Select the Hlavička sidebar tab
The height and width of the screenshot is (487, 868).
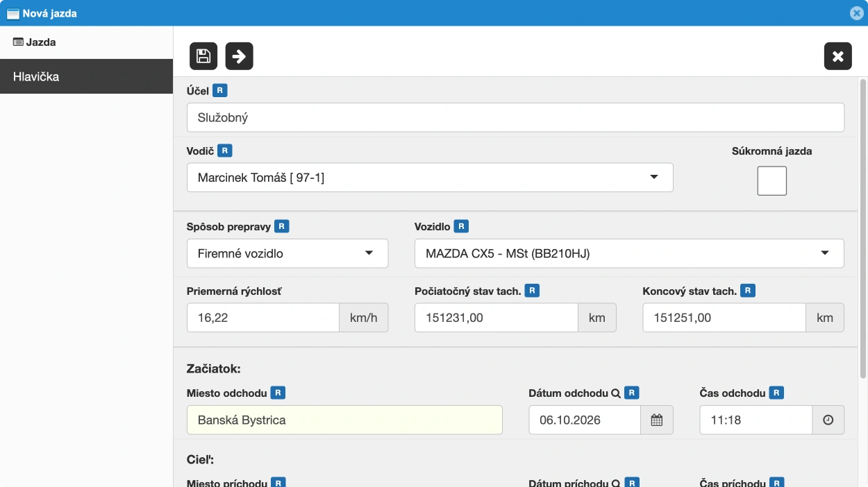pos(86,76)
